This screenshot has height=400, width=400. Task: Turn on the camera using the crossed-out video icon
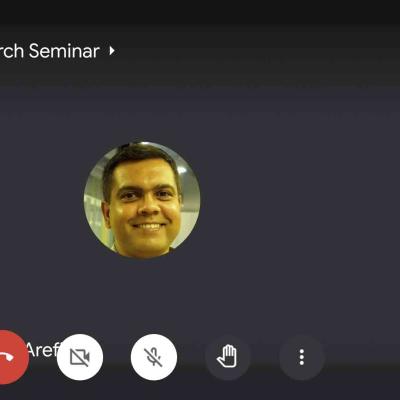click(x=80, y=357)
